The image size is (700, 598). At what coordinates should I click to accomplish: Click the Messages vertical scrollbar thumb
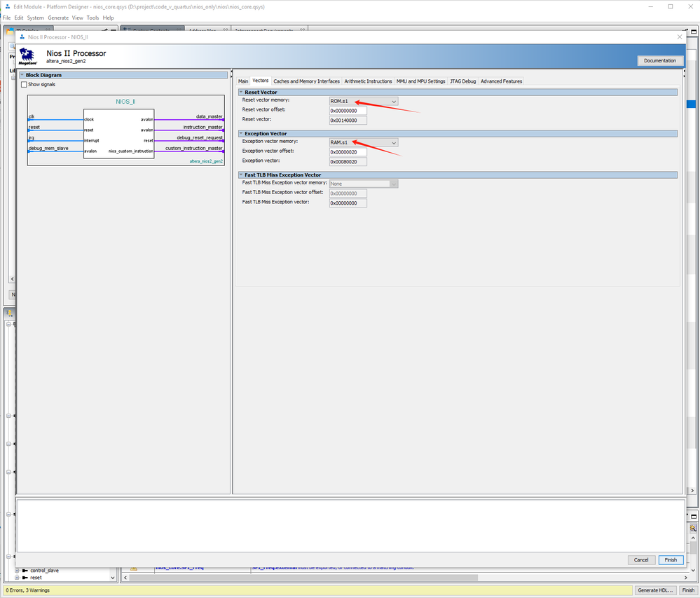[693, 548]
